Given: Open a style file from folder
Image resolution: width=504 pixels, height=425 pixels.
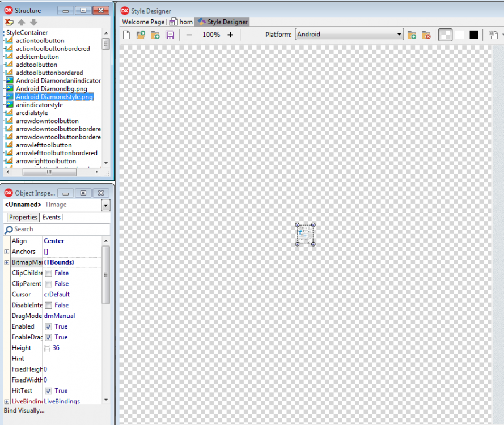Looking at the screenshot, I should [141, 35].
